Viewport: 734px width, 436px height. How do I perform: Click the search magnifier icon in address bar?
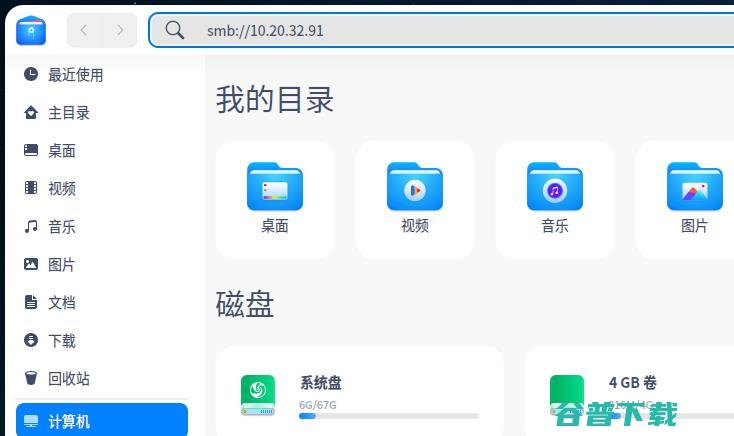pyautogui.click(x=175, y=30)
